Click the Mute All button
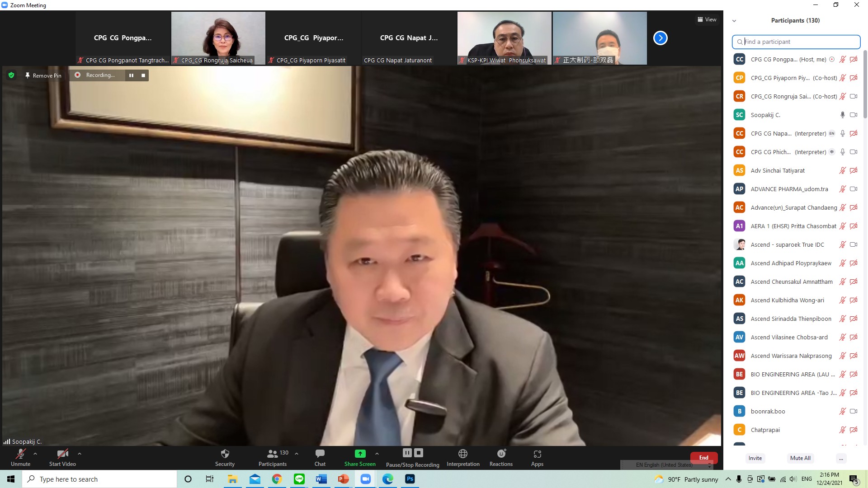 pyautogui.click(x=800, y=458)
